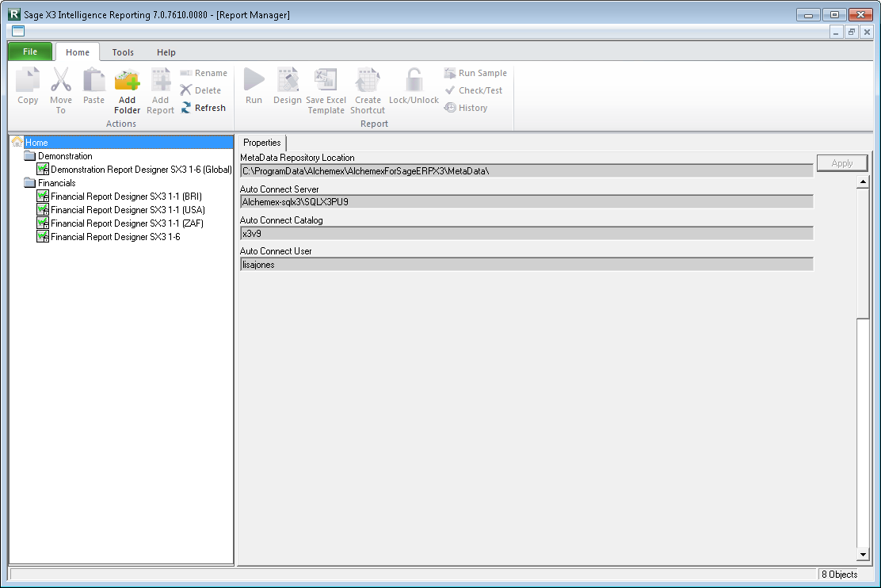Click the Delete action
The image size is (881, 588).
coord(200,90)
